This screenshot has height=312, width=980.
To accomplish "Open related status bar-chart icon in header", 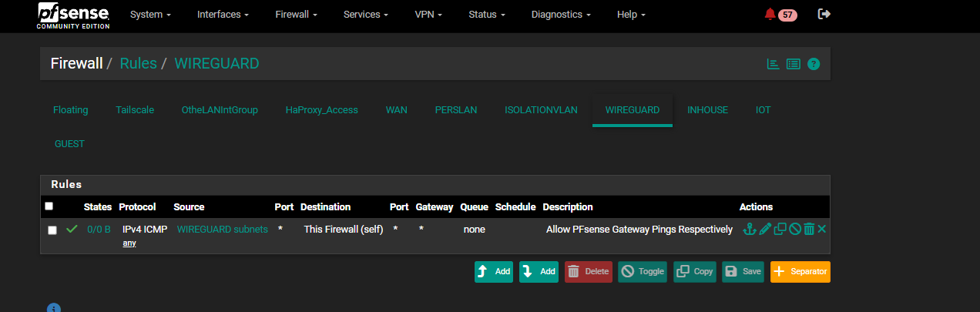I will tap(773, 64).
